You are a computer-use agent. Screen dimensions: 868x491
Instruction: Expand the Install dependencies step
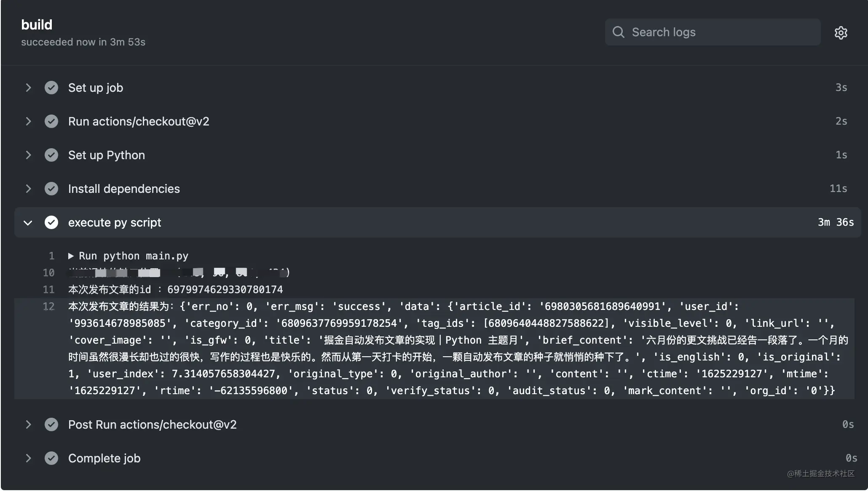28,189
